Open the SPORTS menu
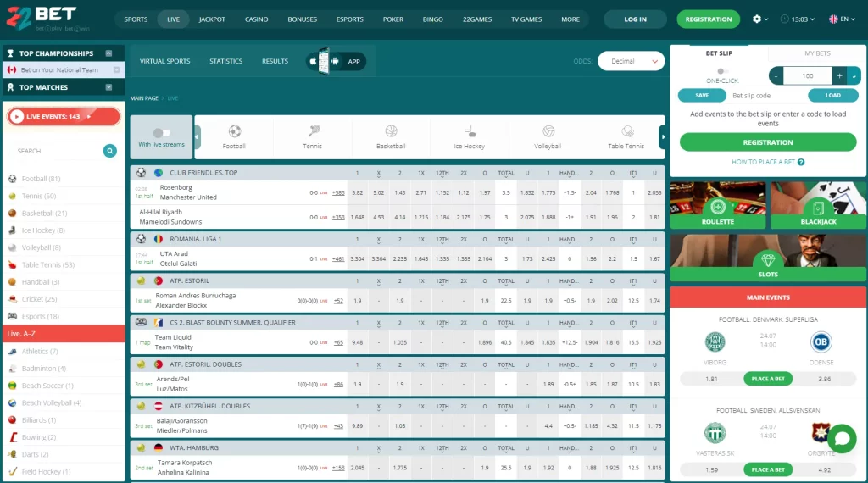The height and width of the screenshot is (483, 868). tap(136, 19)
